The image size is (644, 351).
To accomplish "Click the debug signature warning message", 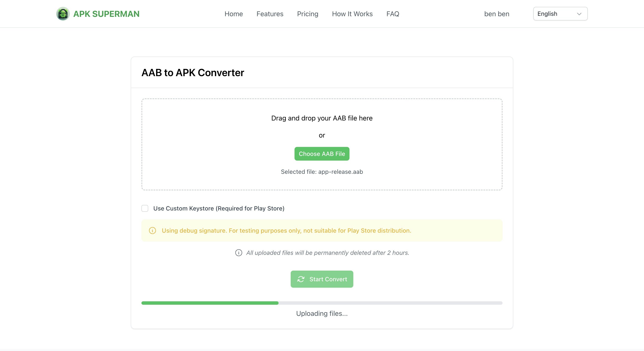I will 286,231.
